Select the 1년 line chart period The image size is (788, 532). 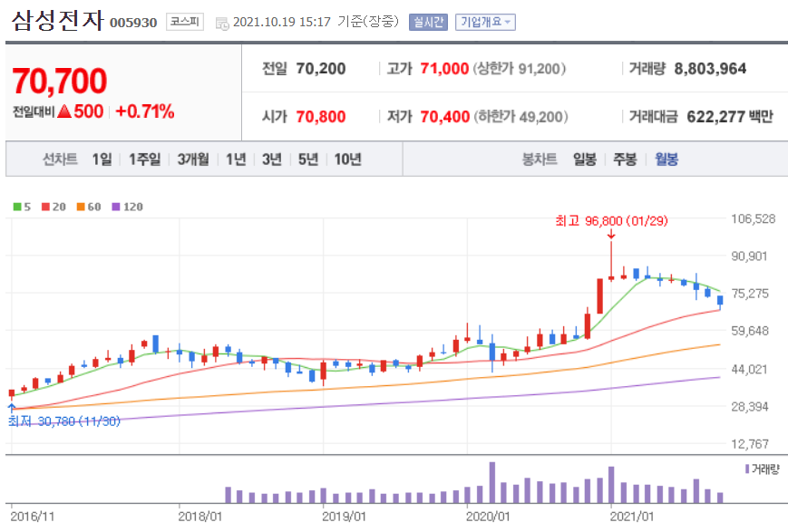click(236, 160)
